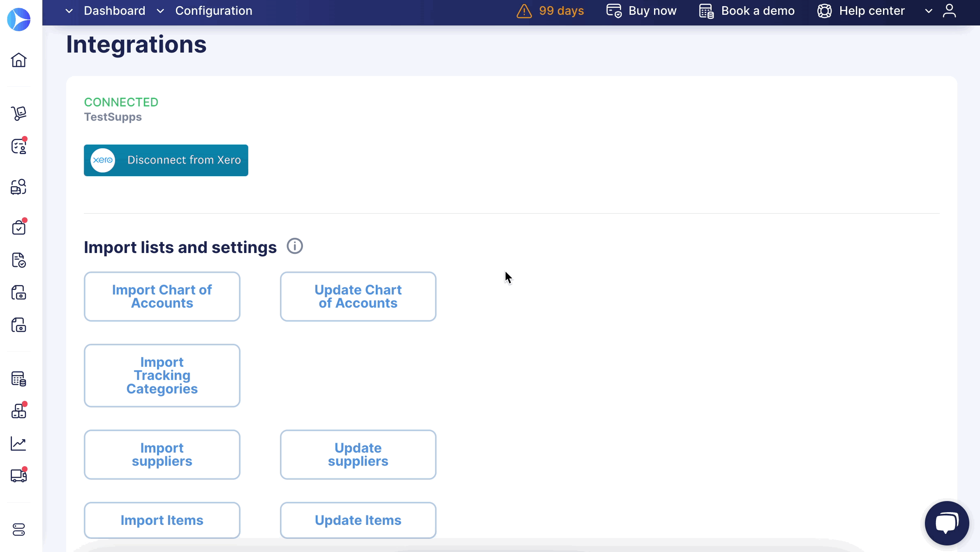
Task: Click Import suppliers button
Action: [162, 455]
